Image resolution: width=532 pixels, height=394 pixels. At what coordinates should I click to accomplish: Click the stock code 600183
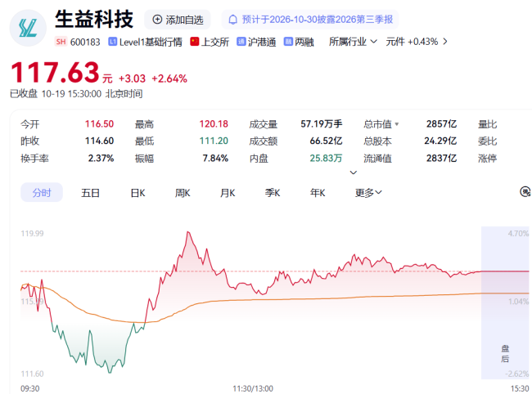coord(85,42)
